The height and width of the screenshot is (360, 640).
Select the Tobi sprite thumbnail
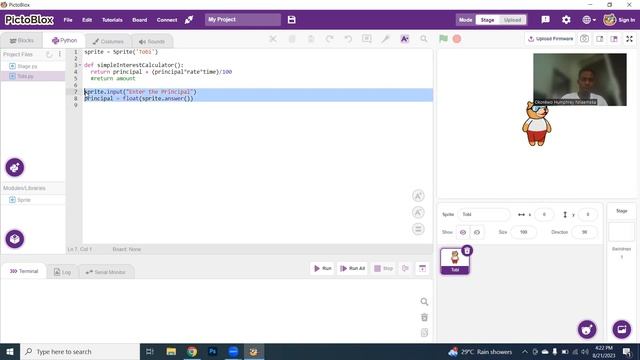(455, 261)
